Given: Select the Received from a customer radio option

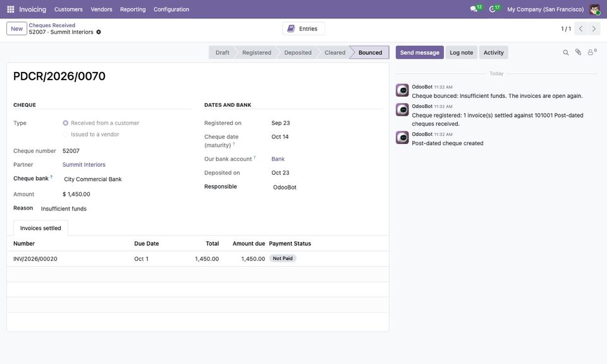Looking at the screenshot, I should [x=65, y=123].
